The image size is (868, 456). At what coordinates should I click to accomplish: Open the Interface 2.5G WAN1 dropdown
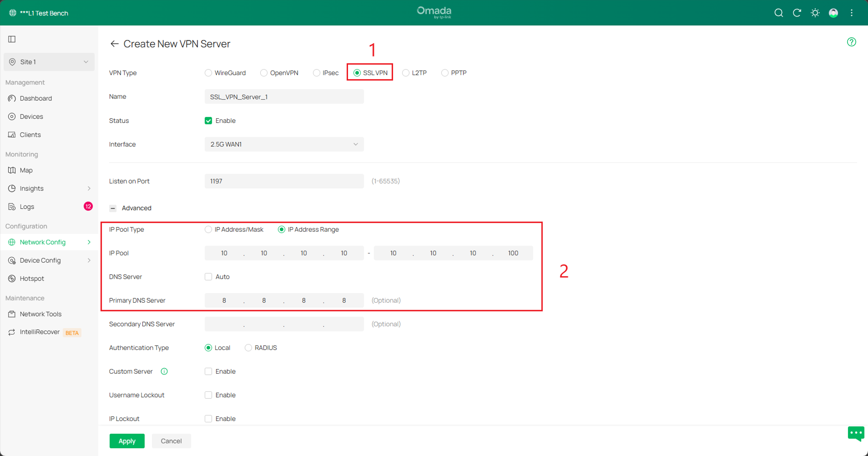point(284,144)
